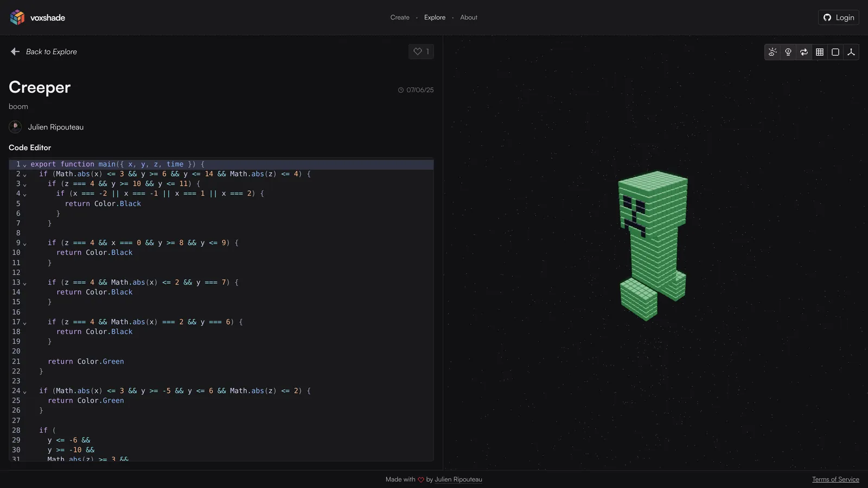Click the 'y <= -6 &&' code on line 29
The image size is (868, 488).
click(x=69, y=440)
